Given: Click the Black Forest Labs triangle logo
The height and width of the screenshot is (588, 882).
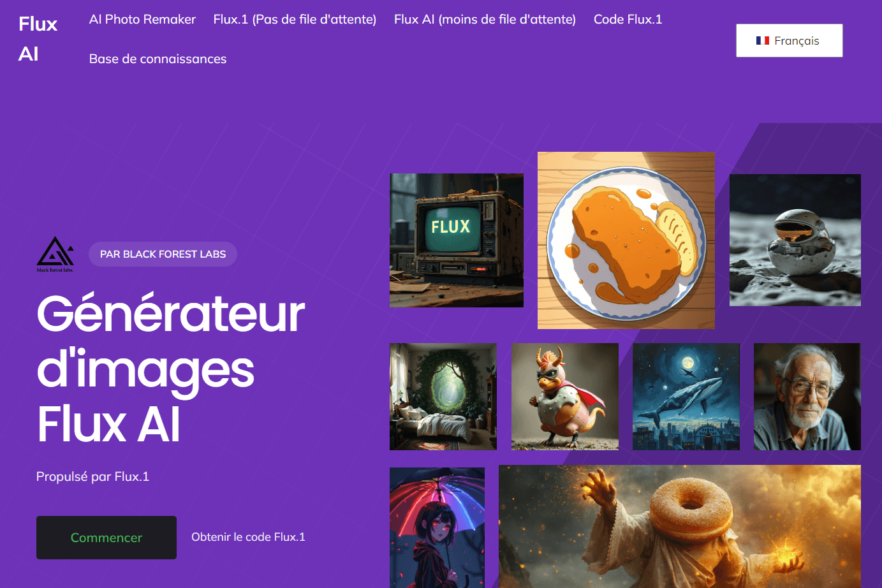Looking at the screenshot, I should click(55, 254).
